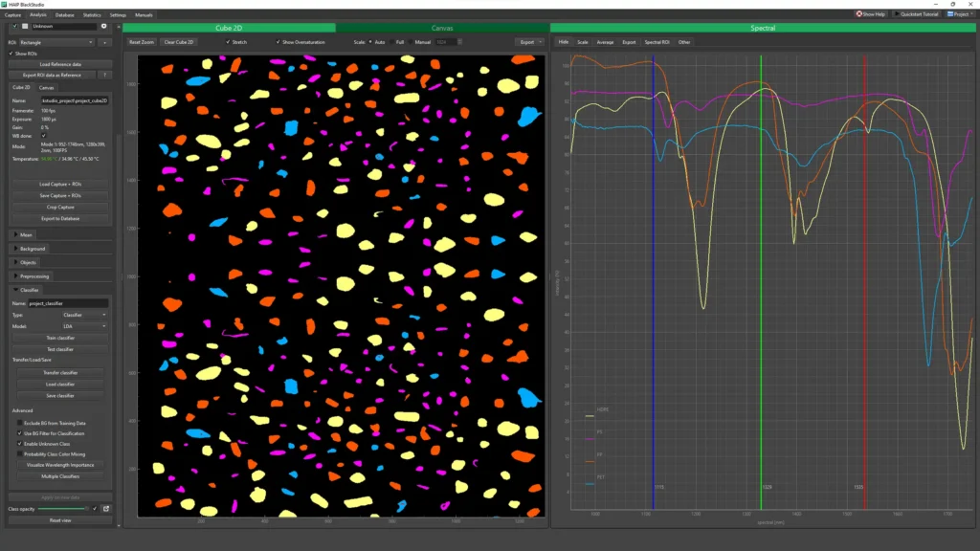980x551 pixels.
Task: Open the ROI Rectangle shape dropdown
Action: tap(56, 42)
